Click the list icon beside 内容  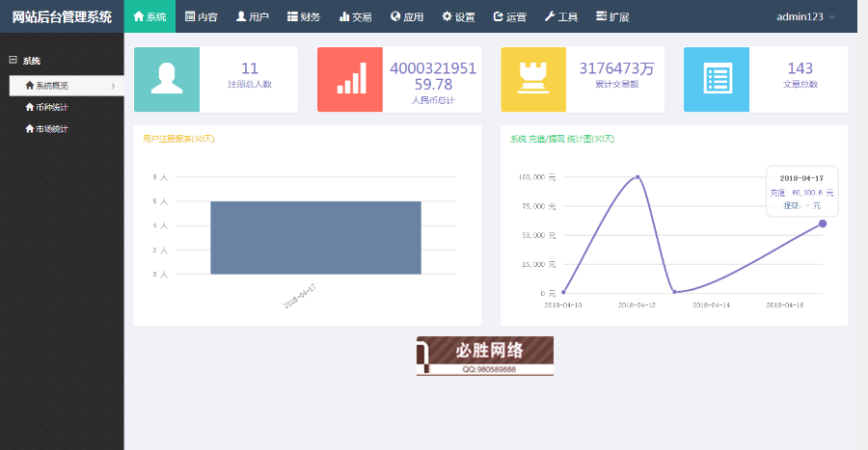[x=190, y=16]
